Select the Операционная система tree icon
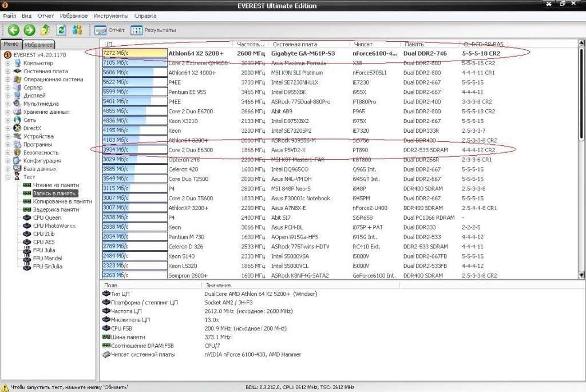The height and width of the screenshot is (392, 586). [17, 79]
